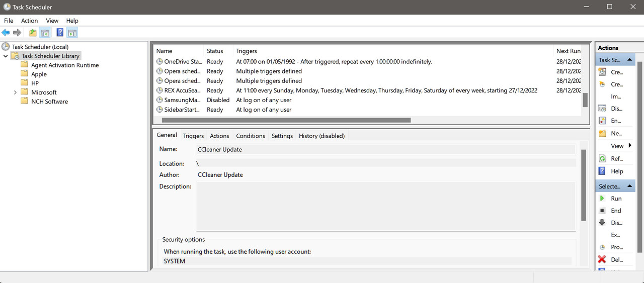
Task: Click the Task Scheduler Library folder-clock icon
Action: click(x=15, y=56)
